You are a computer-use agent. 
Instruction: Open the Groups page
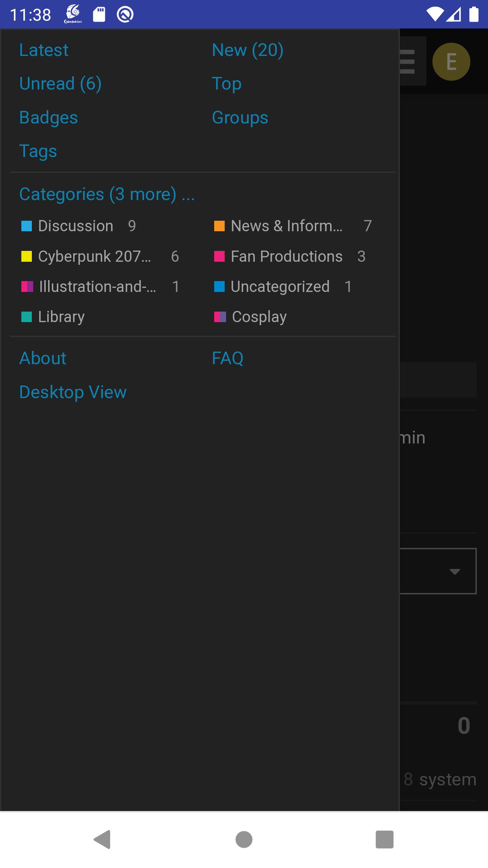coord(240,118)
